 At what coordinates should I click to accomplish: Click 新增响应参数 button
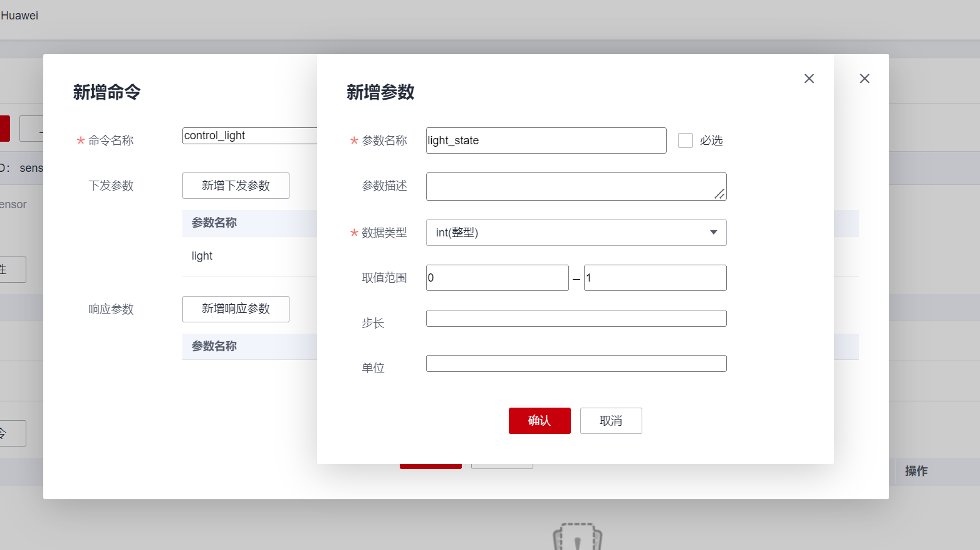236,309
